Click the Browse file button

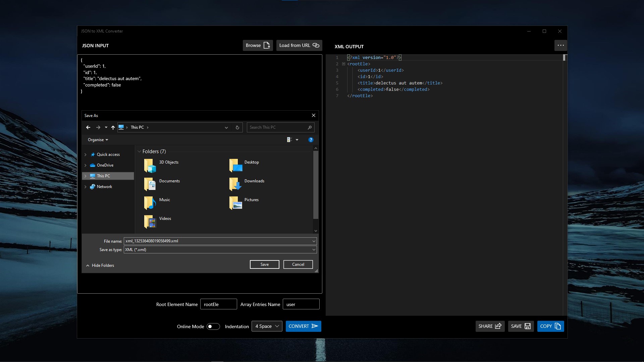258,45
